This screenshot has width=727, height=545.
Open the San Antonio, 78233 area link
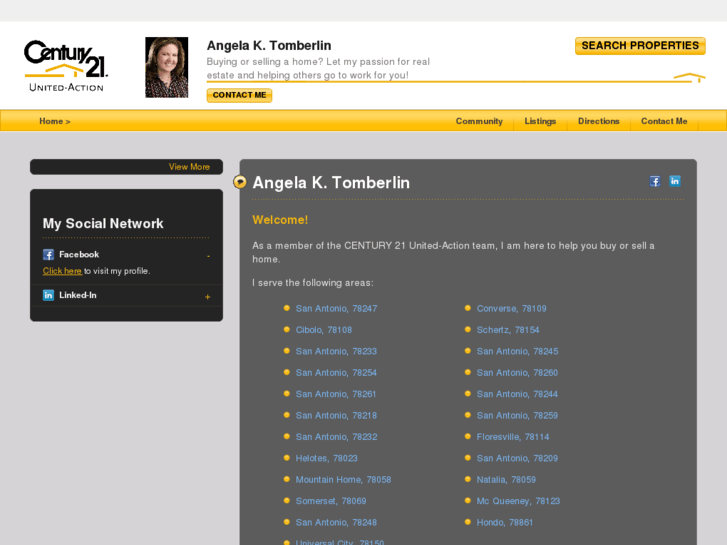[x=336, y=351]
